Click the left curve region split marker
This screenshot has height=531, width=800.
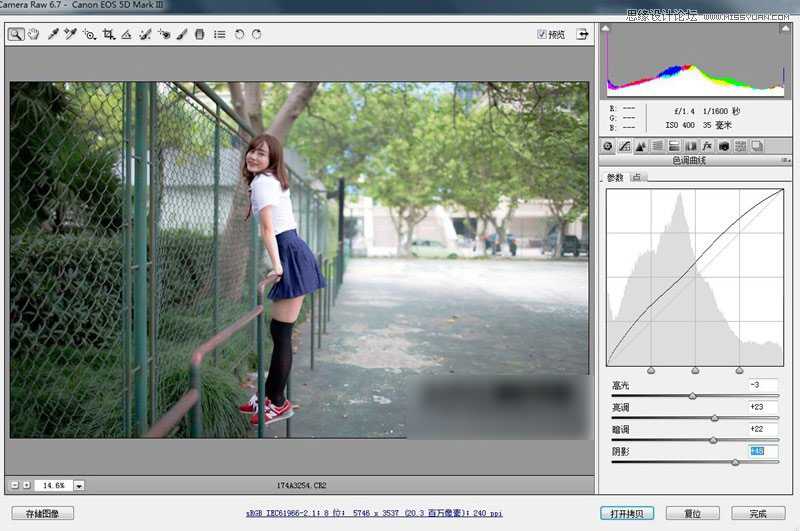click(651, 371)
